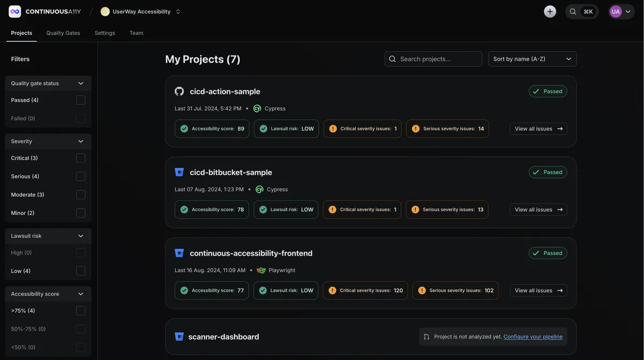Click green check icon on Accessibility score 77
The width and height of the screenshot is (644, 360).
pyautogui.click(x=184, y=291)
